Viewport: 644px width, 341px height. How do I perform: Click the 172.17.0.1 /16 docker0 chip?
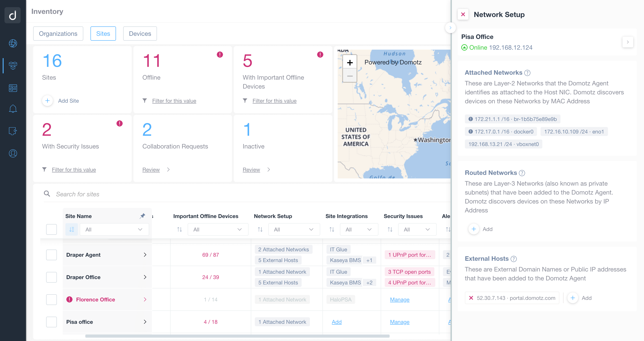pos(501,131)
